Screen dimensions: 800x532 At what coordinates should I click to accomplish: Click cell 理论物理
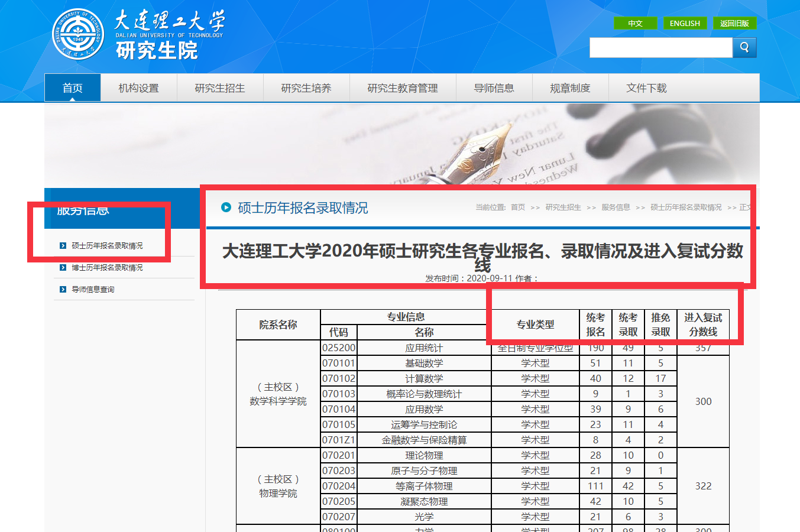click(x=424, y=455)
